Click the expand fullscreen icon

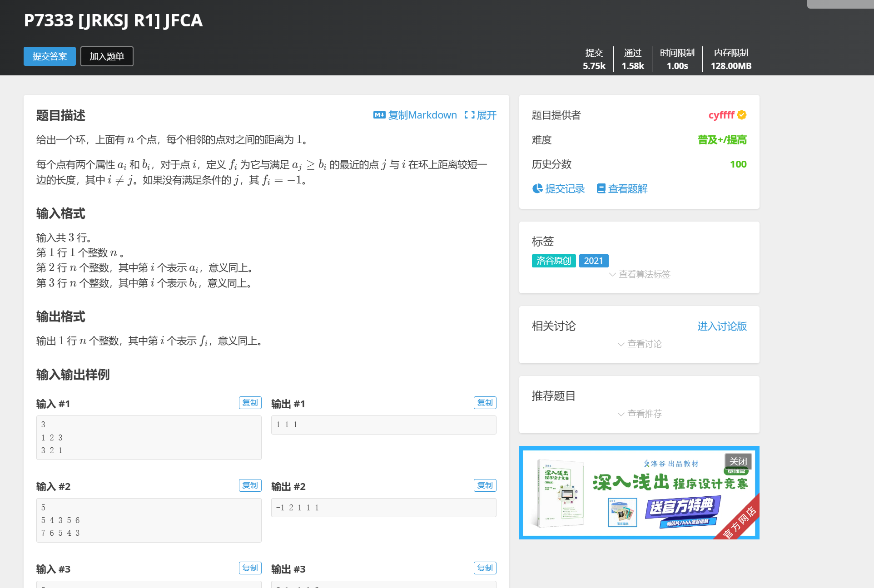469,115
